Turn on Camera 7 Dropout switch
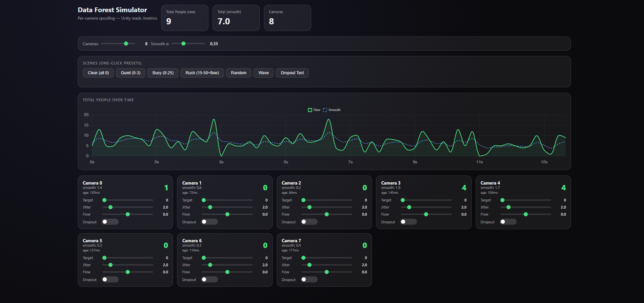Image resolution: width=644 pixels, height=303 pixels. click(309, 279)
